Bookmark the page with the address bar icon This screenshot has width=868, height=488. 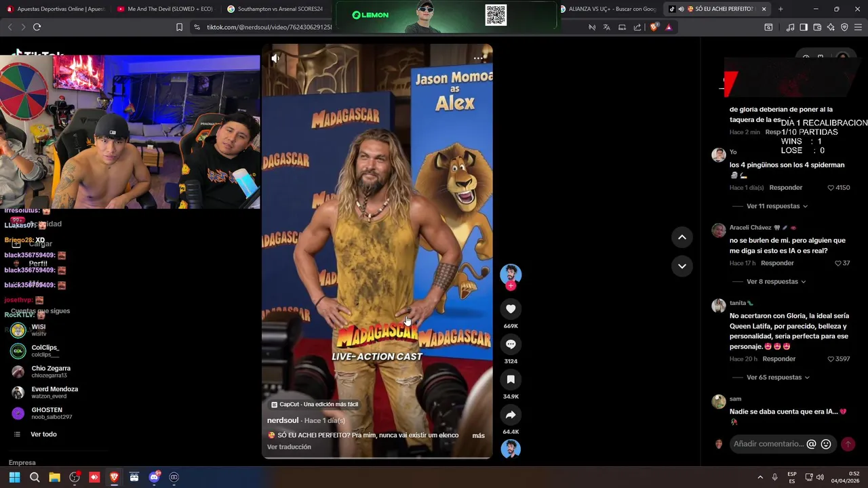click(179, 27)
